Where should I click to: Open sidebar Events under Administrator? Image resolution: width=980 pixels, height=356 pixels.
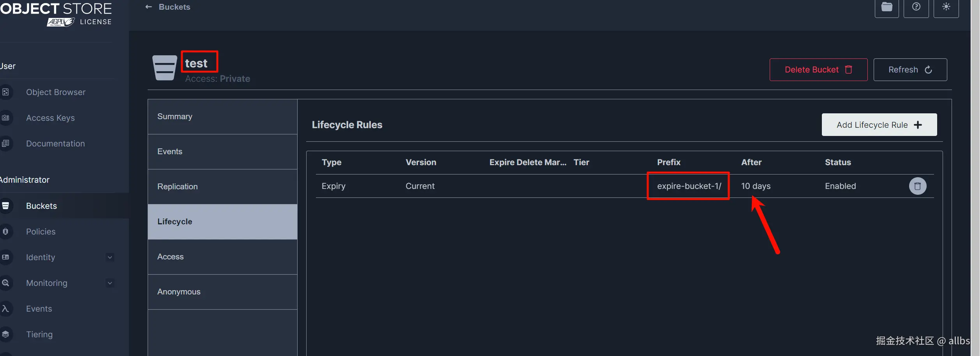pos(39,309)
